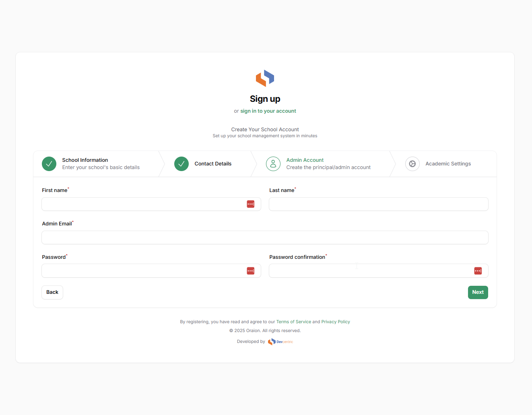Screen dimensions: 532x415
Task: Open the Terms of Service link
Action: point(293,322)
